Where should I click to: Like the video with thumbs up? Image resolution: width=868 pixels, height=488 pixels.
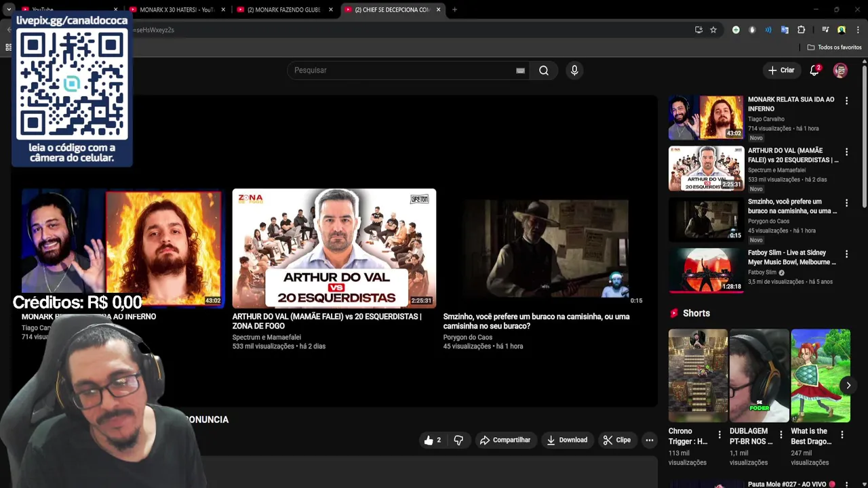coord(433,441)
